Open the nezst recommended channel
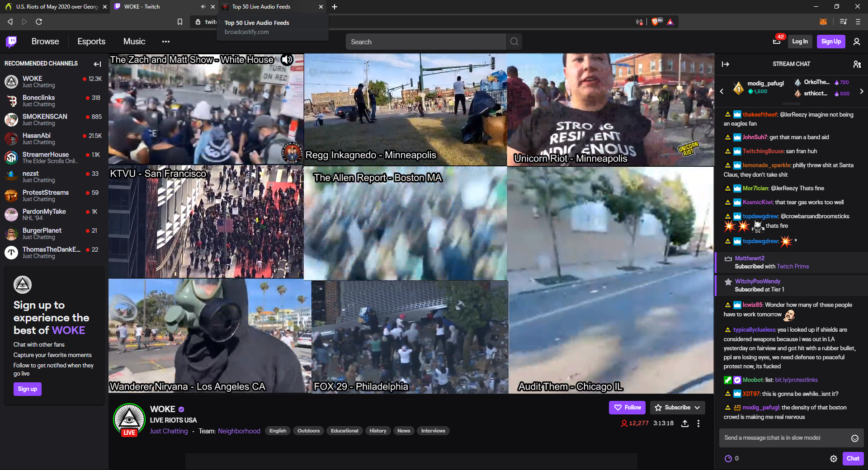This screenshot has width=868, height=470. click(54, 177)
